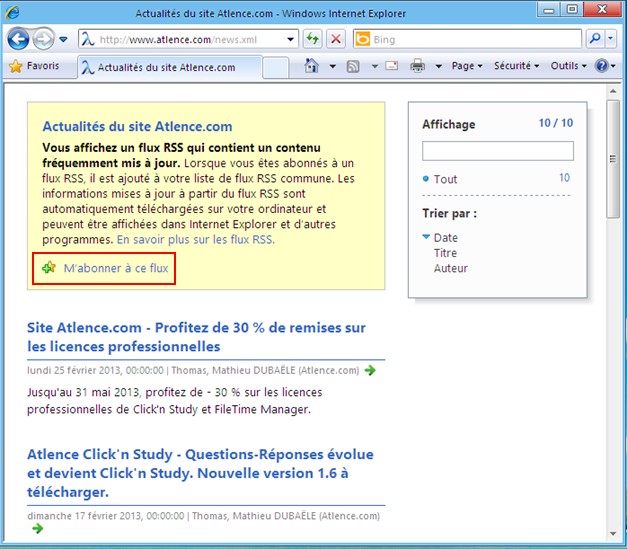Select the Tout filter option
The height and width of the screenshot is (549, 627).
pos(445,179)
